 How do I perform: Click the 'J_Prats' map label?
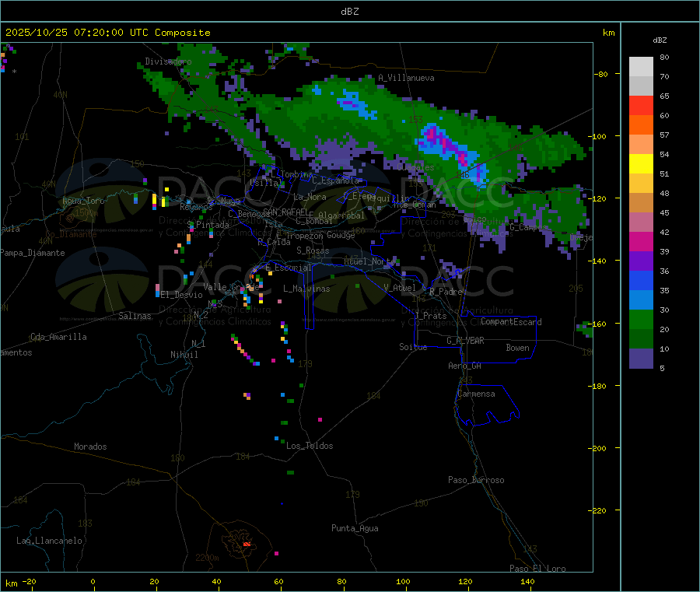(x=430, y=316)
